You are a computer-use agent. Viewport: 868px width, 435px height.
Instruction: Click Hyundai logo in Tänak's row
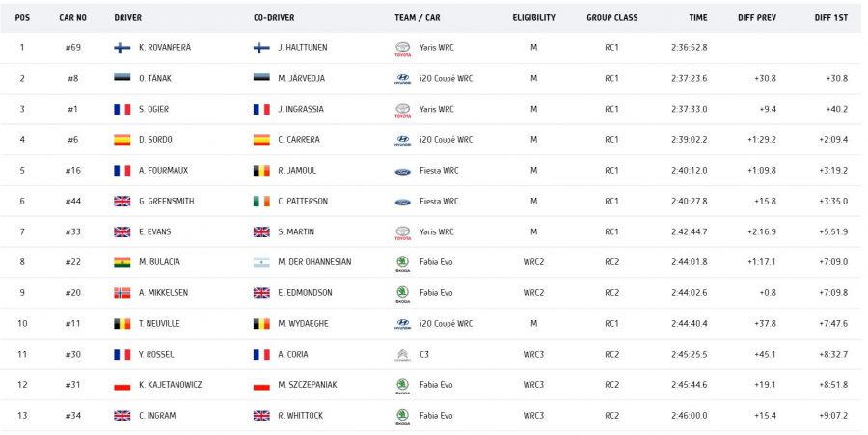[402, 78]
